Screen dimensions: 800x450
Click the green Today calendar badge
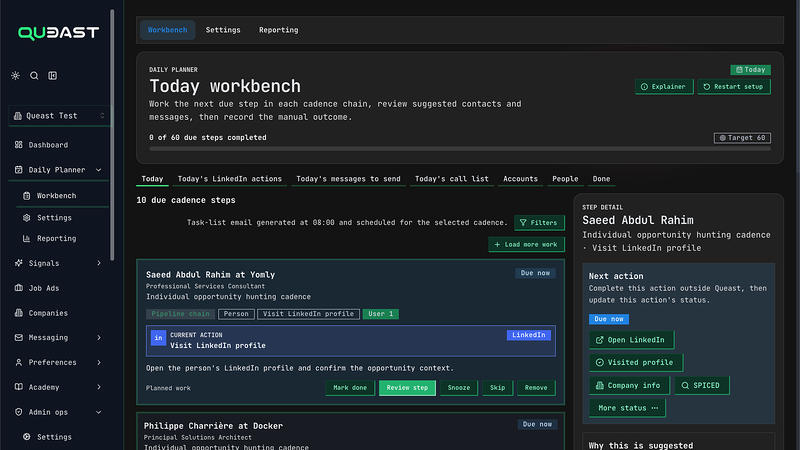point(750,70)
